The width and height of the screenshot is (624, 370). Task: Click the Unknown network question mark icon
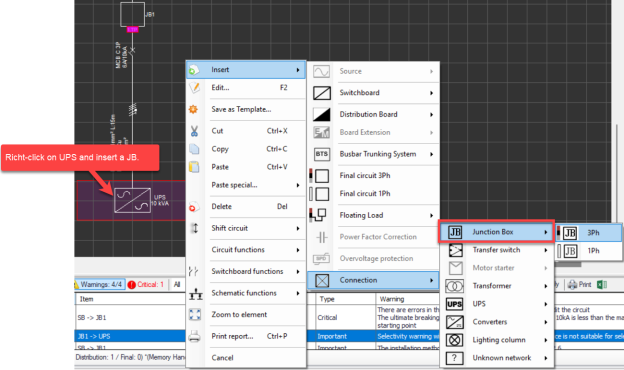[454, 358]
